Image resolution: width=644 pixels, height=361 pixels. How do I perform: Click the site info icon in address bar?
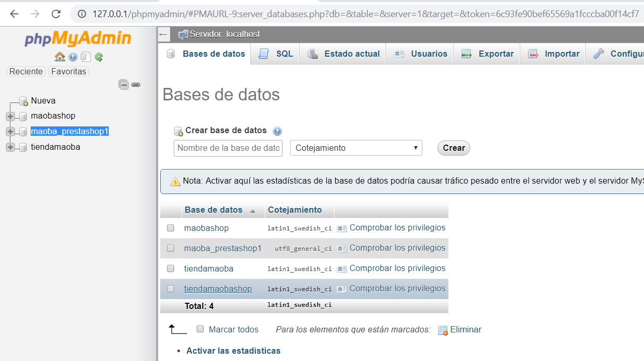(82, 14)
